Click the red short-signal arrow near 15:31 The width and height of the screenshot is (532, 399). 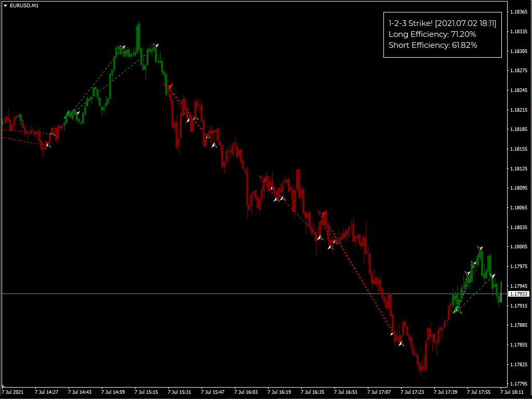[x=169, y=87]
